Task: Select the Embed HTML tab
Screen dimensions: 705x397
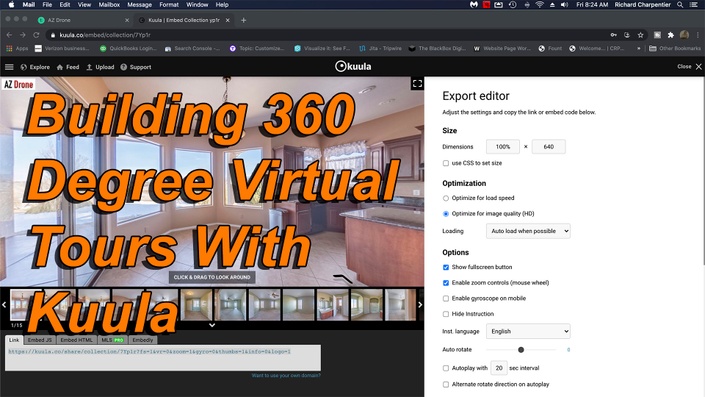Action: (x=76, y=340)
